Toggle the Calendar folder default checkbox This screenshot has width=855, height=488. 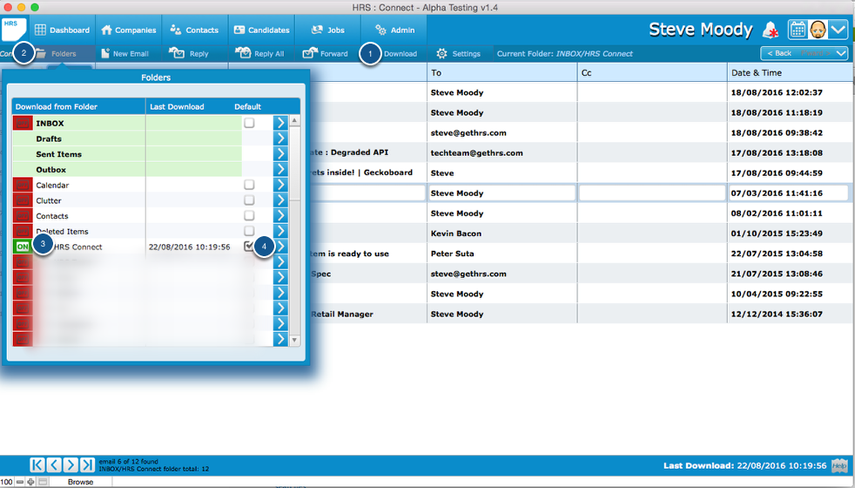(249, 184)
